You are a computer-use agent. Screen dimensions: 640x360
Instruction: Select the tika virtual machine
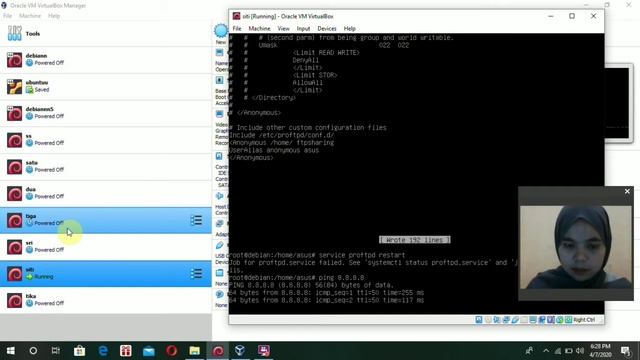pos(106,300)
